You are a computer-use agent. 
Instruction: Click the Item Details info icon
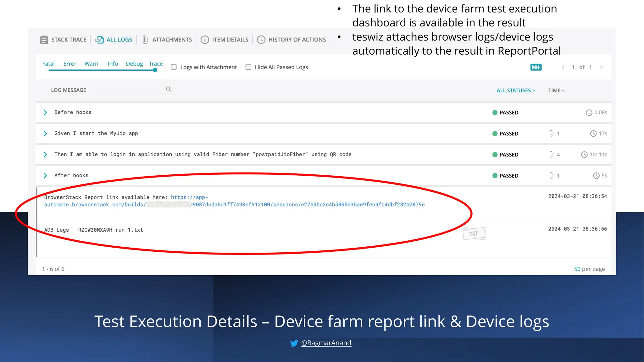point(205,40)
